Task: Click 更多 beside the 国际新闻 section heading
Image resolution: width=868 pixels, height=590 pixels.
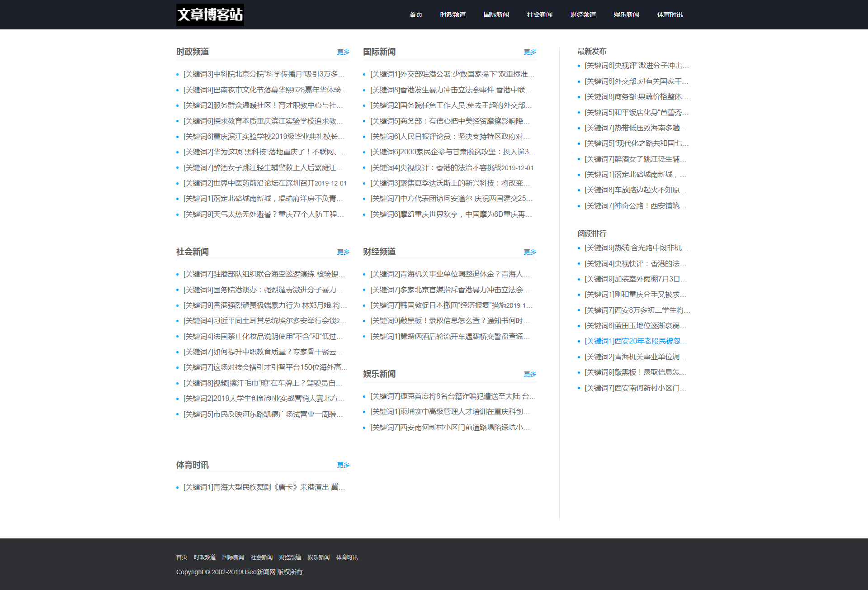Action: point(530,52)
